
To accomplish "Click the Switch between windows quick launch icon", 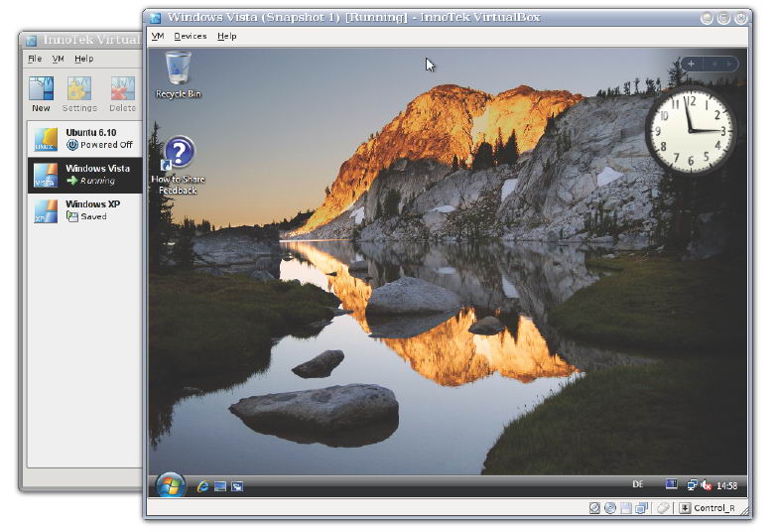I will coord(238,486).
